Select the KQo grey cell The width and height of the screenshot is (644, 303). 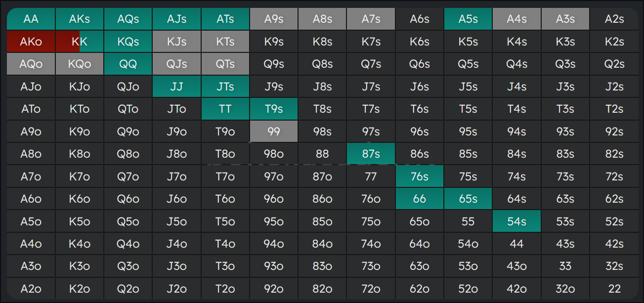click(x=79, y=64)
